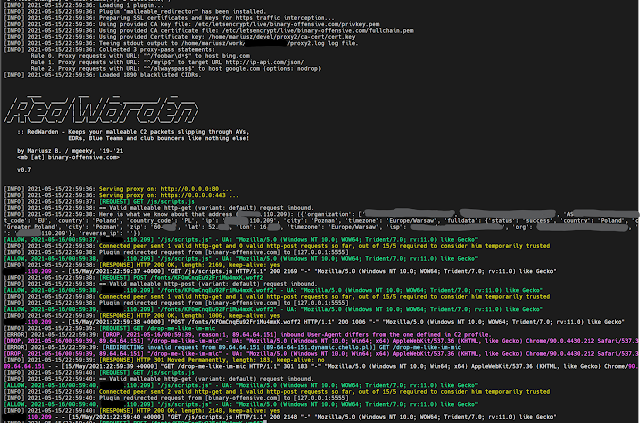Select 'Here is what we know about that address'
This screenshot has width=640, height=423.
coord(165,214)
